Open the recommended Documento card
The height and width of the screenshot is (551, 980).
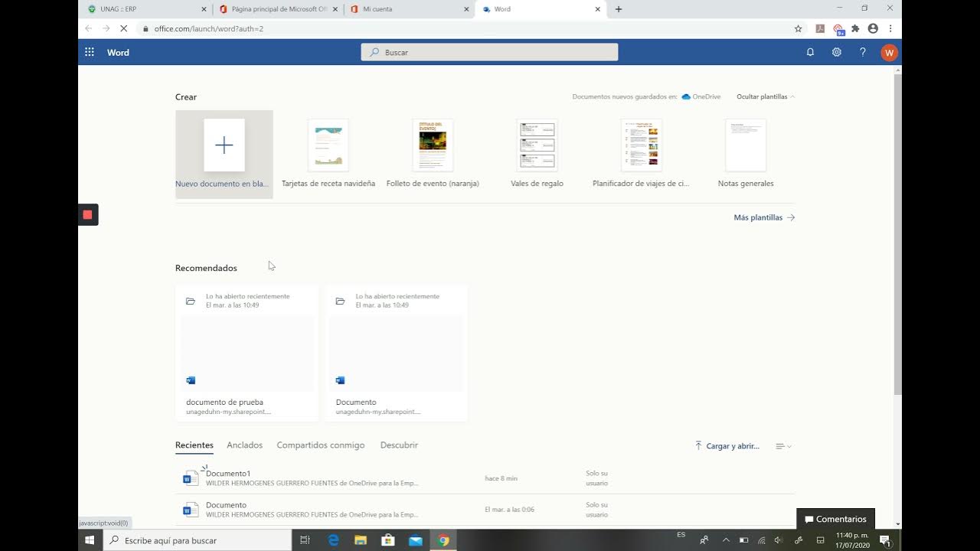click(x=396, y=353)
